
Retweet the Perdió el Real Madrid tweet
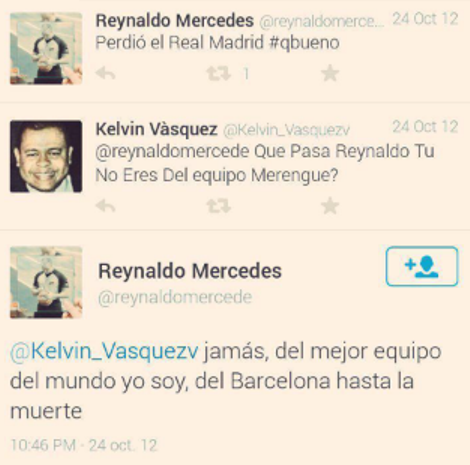click(219, 73)
